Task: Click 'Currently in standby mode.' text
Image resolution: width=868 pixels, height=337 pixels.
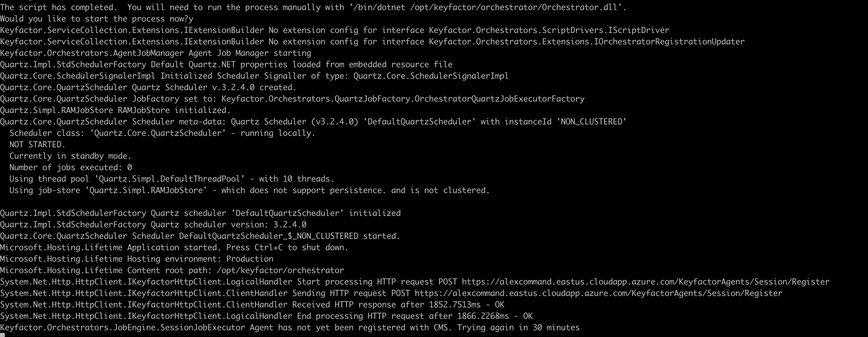Action: [x=70, y=156]
